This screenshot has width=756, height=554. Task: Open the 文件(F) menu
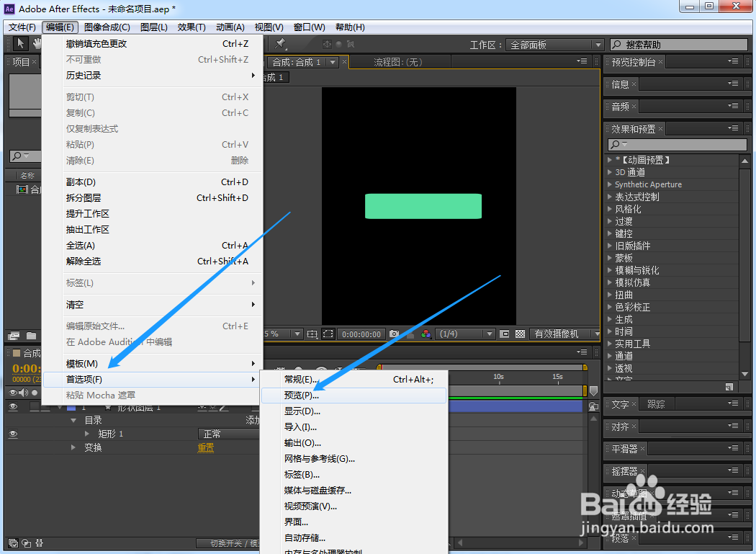click(x=22, y=27)
